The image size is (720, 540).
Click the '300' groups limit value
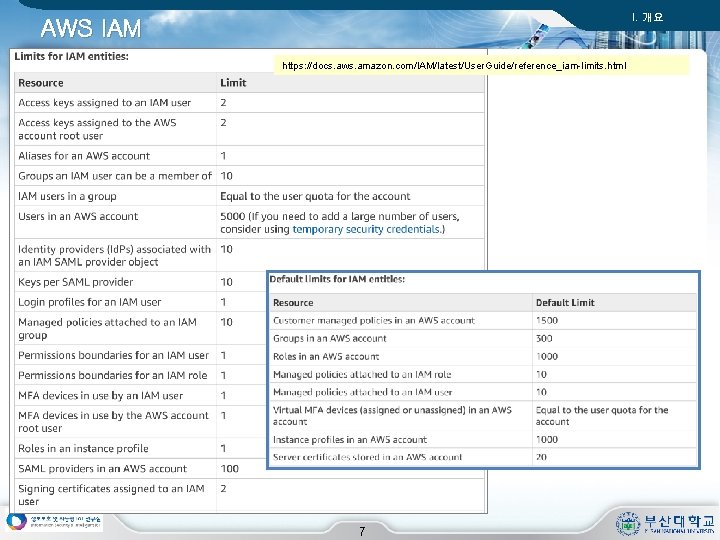click(x=544, y=338)
